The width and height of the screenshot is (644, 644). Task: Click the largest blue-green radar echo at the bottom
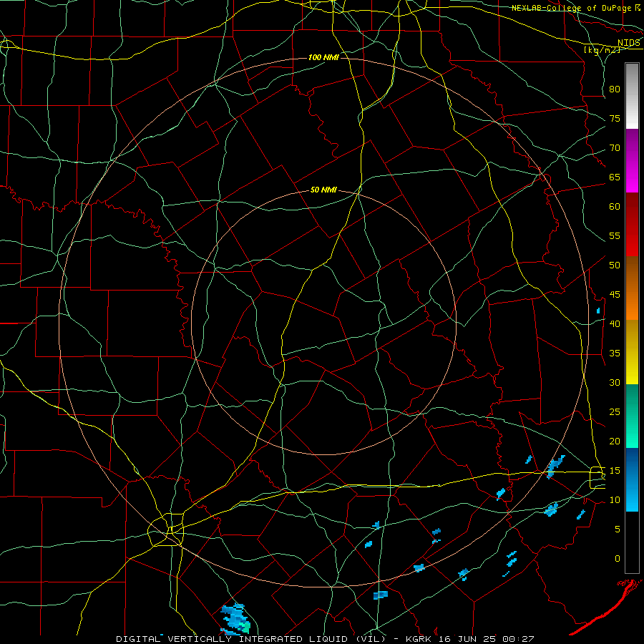point(235,619)
